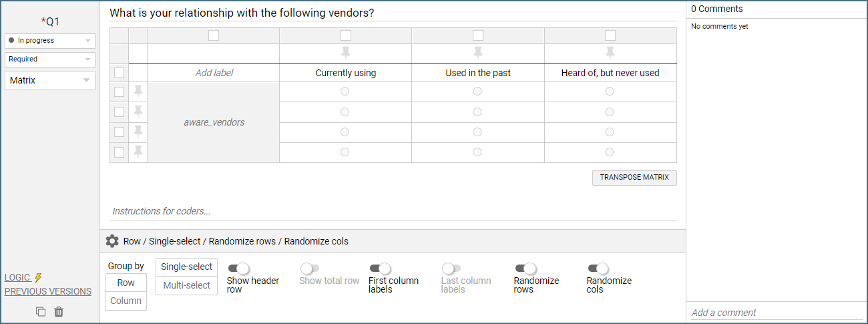The image size is (868, 324).
Task: Toggle the Randomize rows switch
Action: (525, 269)
